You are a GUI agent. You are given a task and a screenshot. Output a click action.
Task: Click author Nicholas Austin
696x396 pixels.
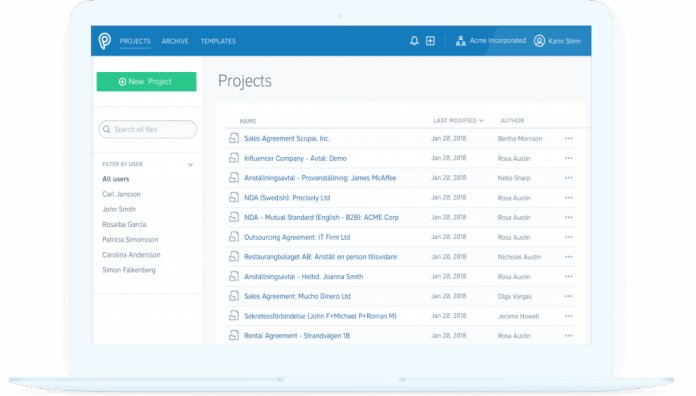click(x=519, y=257)
